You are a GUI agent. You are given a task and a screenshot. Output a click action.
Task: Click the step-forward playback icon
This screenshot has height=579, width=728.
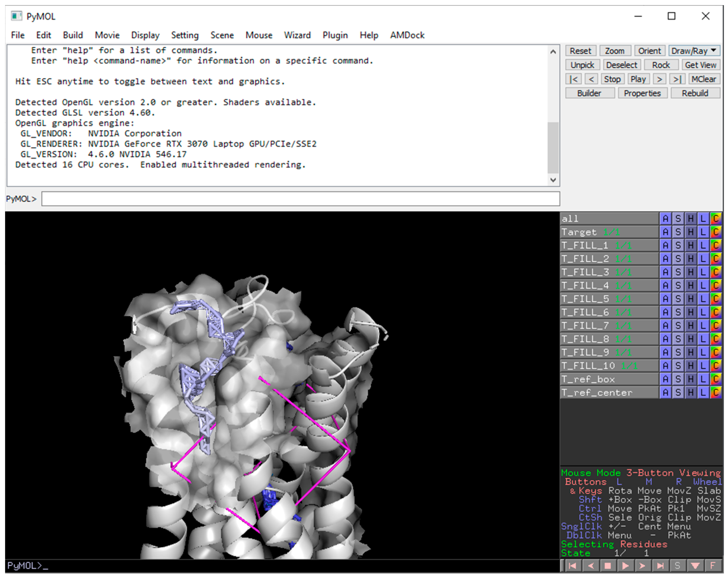pyautogui.click(x=643, y=566)
